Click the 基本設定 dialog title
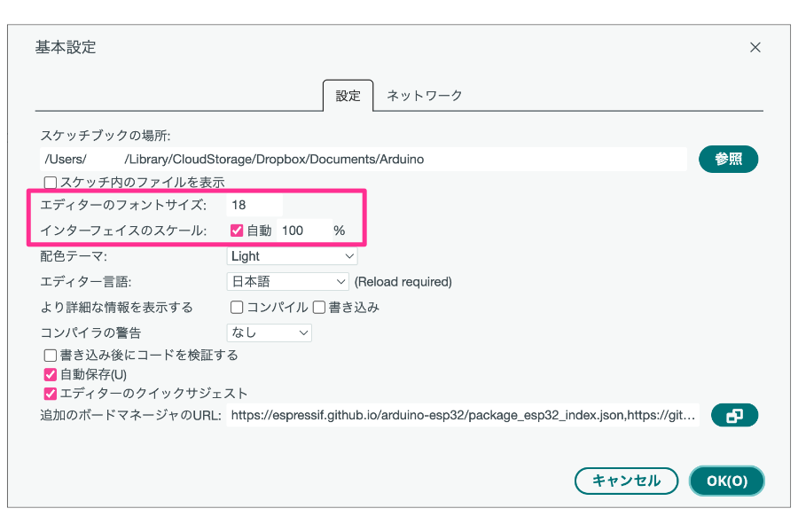 pyautogui.click(x=66, y=47)
